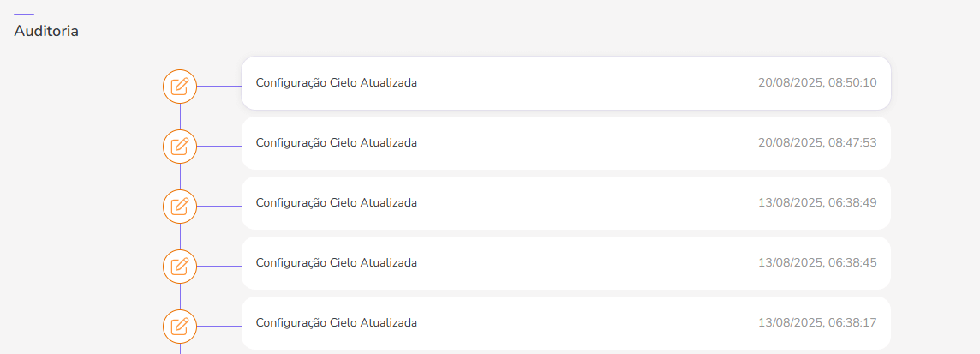Open the audit card logged at 08:47:53
Image resolution: width=980 pixels, height=354 pixels.
565,143
